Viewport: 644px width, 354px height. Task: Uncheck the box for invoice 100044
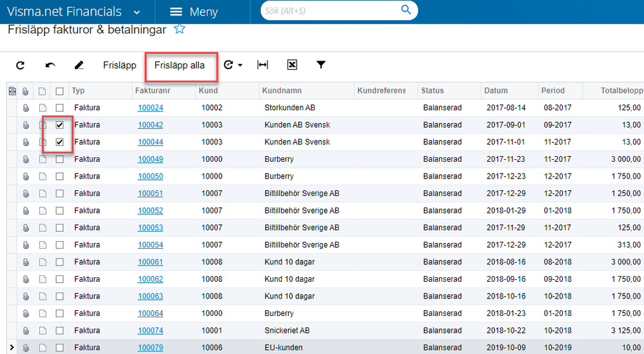click(59, 142)
